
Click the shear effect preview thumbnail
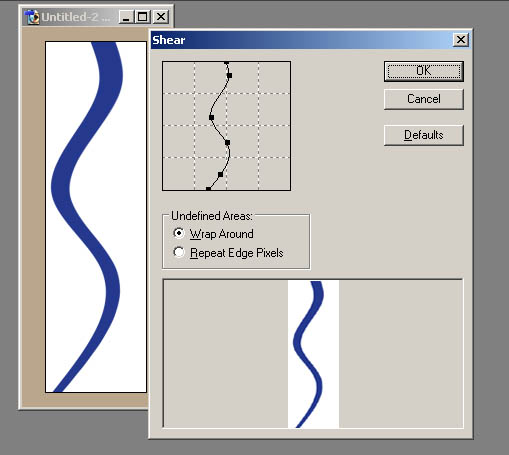point(313,354)
